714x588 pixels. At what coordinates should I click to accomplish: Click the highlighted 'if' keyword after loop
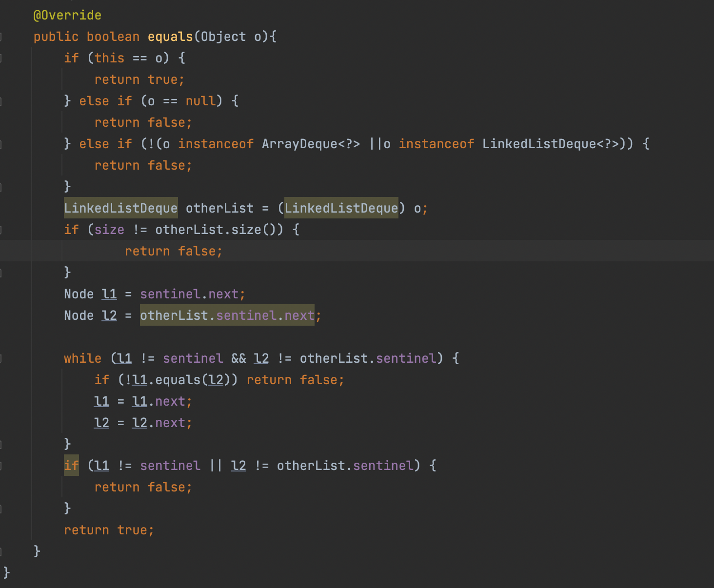[x=71, y=466]
